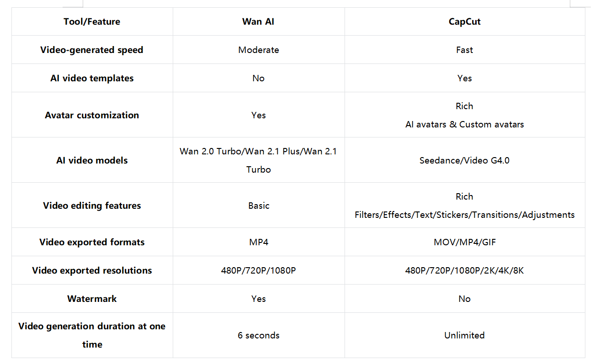Viewport: 600px width, 364px height.
Task: Click the Tool/Feature header cell
Action: (x=92, y=21)
